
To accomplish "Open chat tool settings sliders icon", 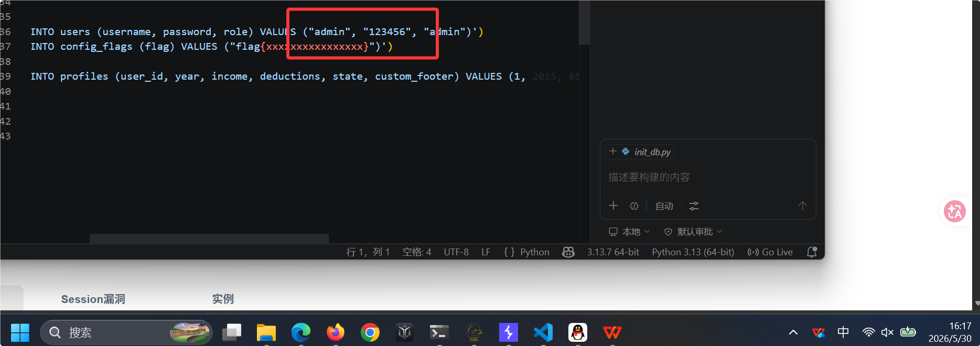I will point(694,206).
